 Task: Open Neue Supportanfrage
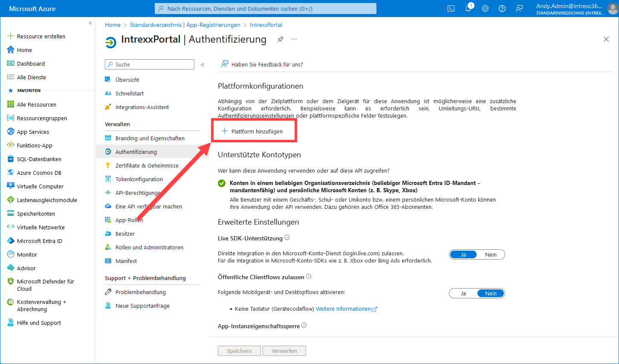142,306
